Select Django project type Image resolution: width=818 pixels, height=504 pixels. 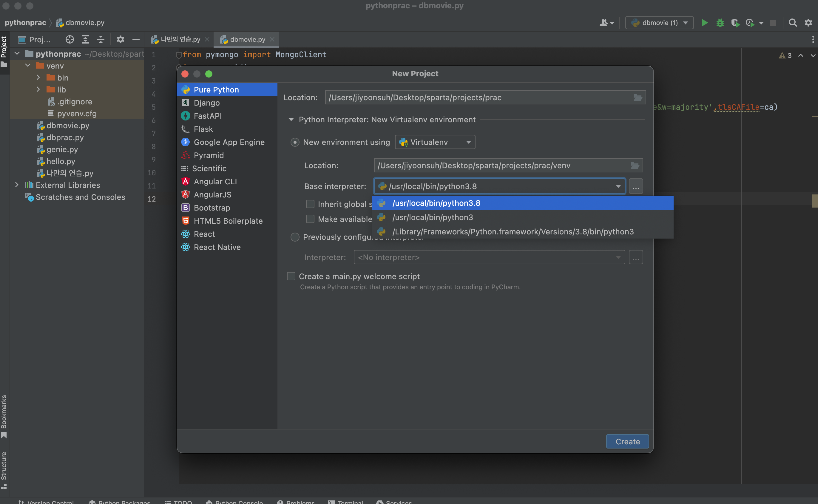click(x=227, y=103)
